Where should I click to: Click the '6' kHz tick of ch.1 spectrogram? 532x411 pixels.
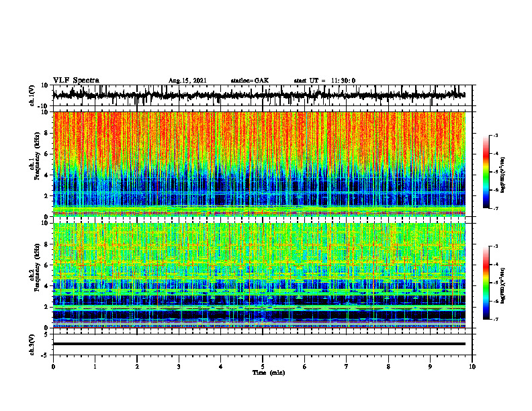46,154
